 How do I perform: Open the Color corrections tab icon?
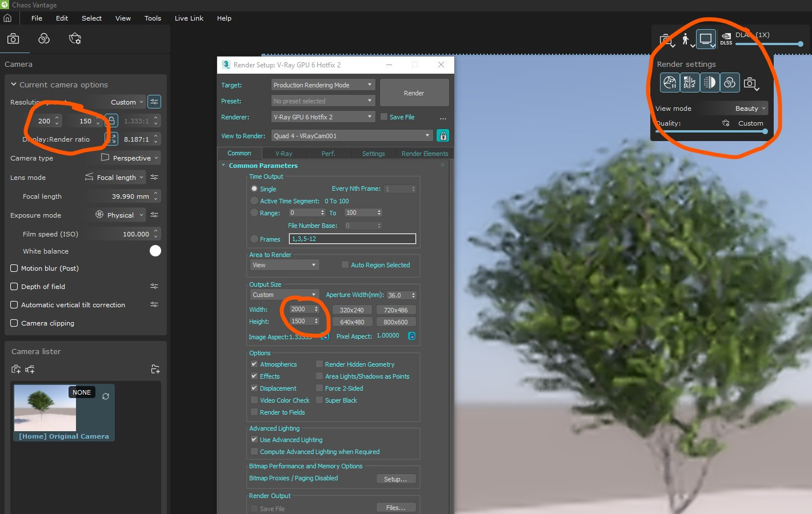tap(44, 39)
